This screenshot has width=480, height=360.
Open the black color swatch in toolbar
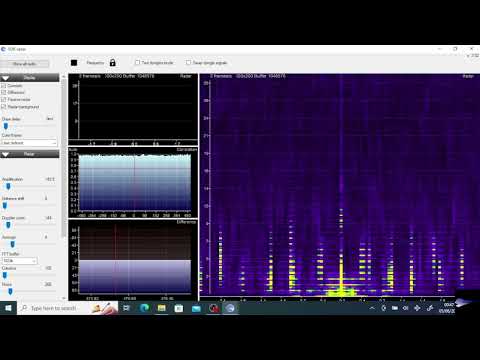(74, 63)
